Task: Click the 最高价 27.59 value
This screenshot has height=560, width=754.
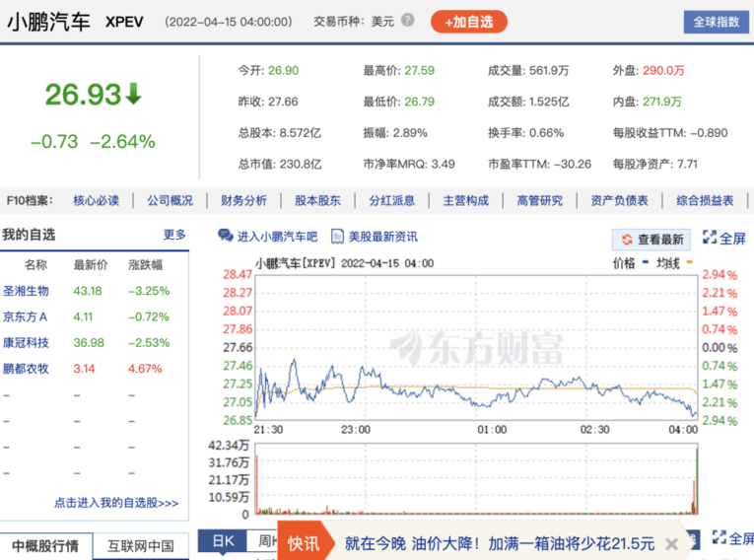Action: click(419, 71)
